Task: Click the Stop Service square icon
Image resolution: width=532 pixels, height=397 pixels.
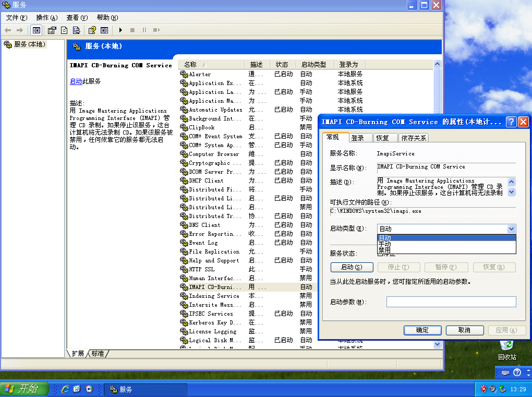Action: [x=132, y=30]
